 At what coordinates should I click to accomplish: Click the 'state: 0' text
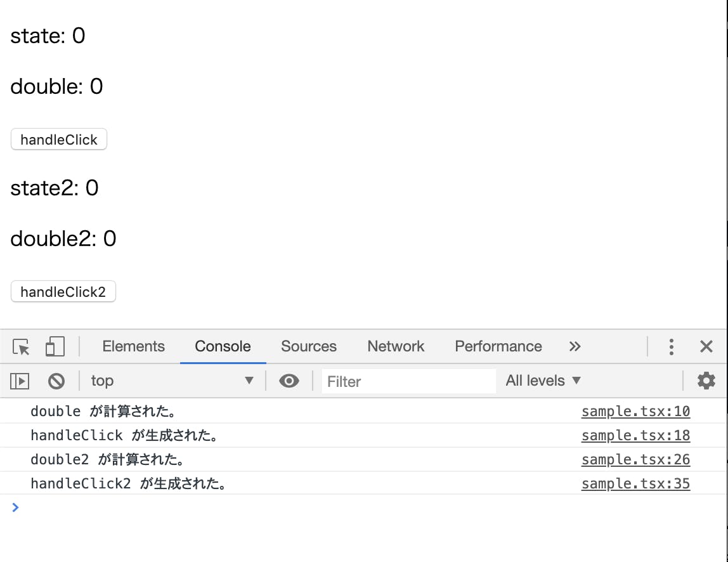(48, 36)
